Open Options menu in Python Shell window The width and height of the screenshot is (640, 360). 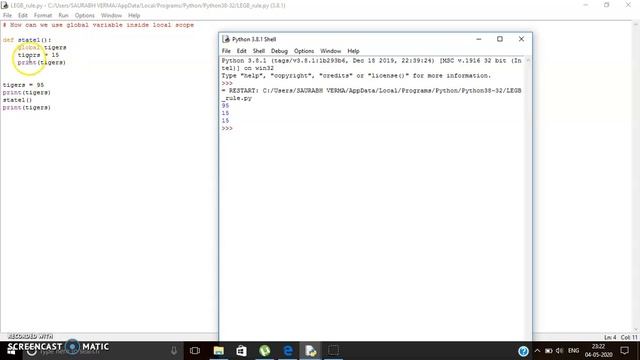tap(304, 51)
